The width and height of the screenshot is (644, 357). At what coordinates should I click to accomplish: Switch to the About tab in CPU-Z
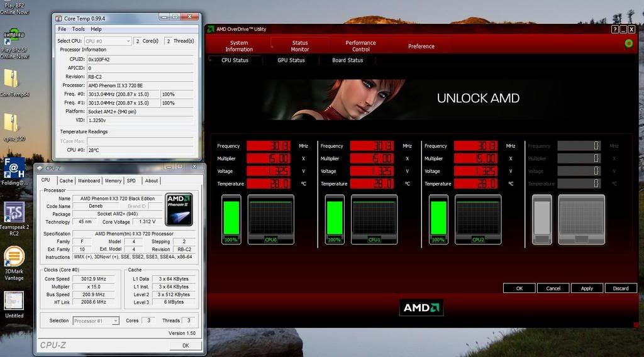tap(152, 180)
